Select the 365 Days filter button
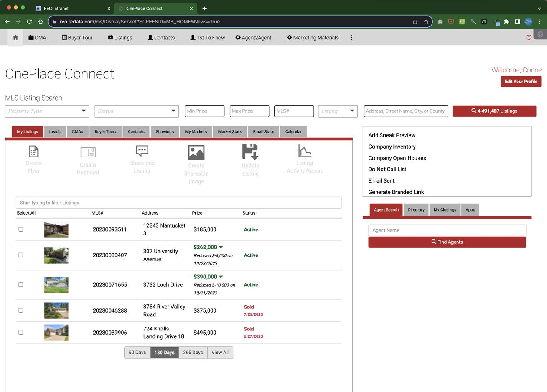The height and width of the screenshot is (392, 547). (193, 353)
